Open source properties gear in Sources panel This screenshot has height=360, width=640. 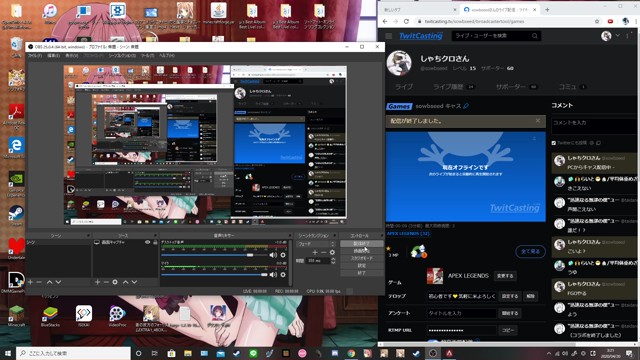point(115,282)
